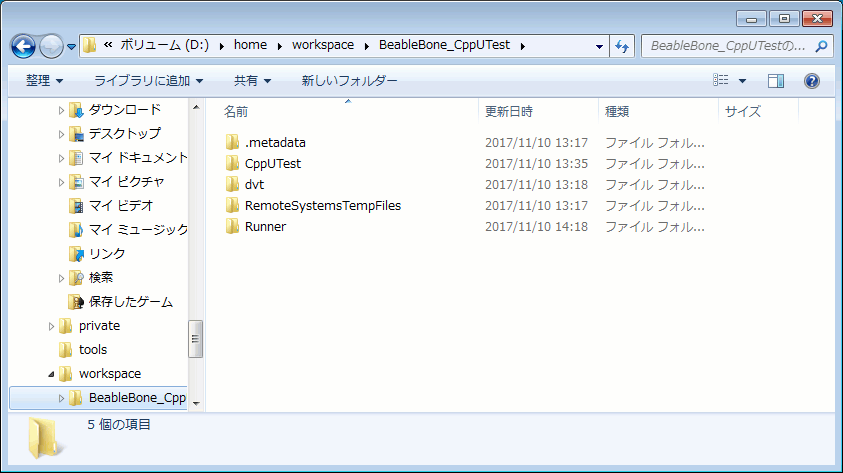843x473 pixels.
Task: Create a folder with 新しいフォルダー
Action: [349, 81]
